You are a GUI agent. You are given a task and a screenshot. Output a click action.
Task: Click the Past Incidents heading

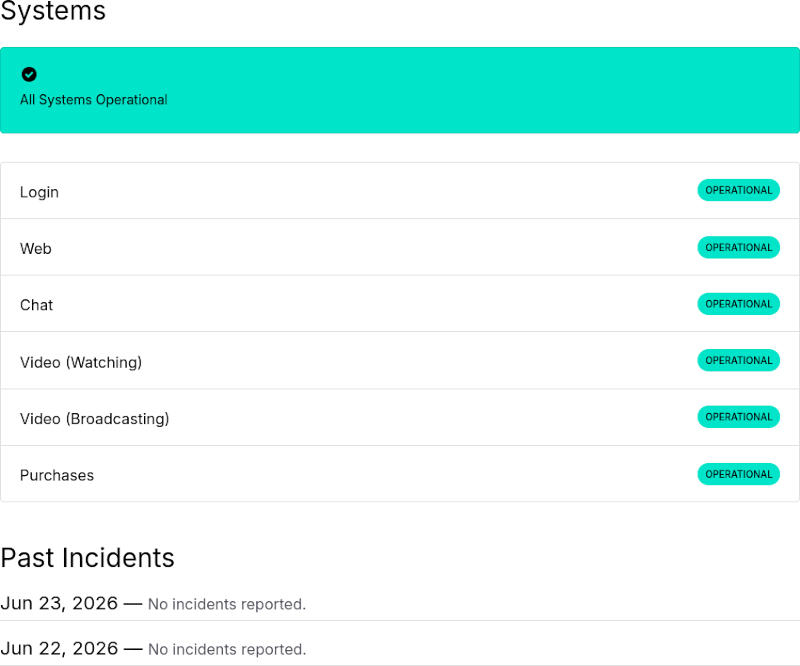(87, 558)
